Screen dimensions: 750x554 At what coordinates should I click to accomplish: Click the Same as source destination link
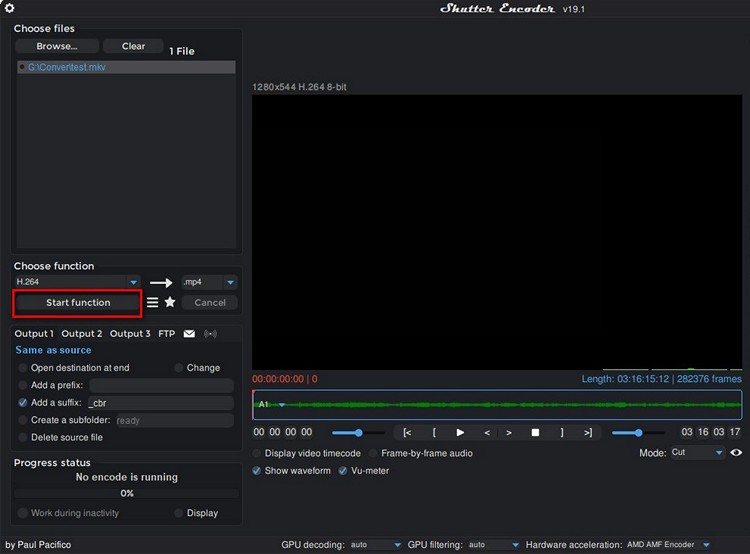(53, 350)
